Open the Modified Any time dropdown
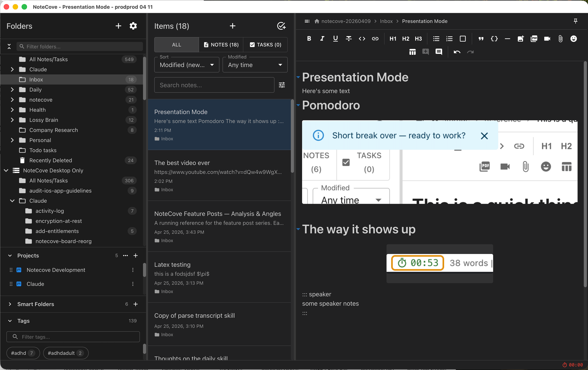This screenshot has height=370, width=588. (255, 65)
